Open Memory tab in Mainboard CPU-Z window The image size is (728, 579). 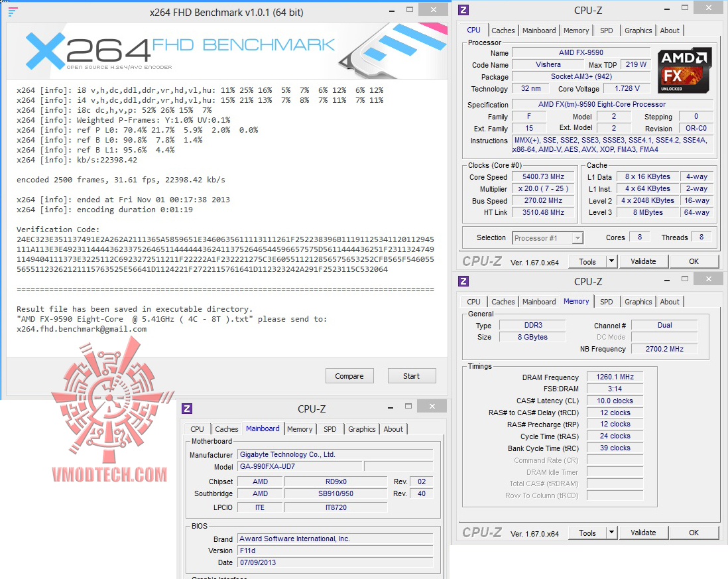click(x=300, y=429)
